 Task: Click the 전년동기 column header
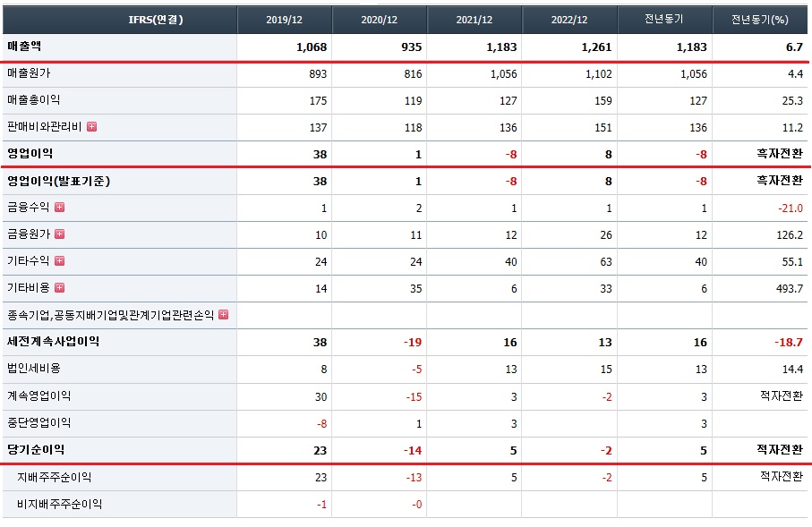664,20
